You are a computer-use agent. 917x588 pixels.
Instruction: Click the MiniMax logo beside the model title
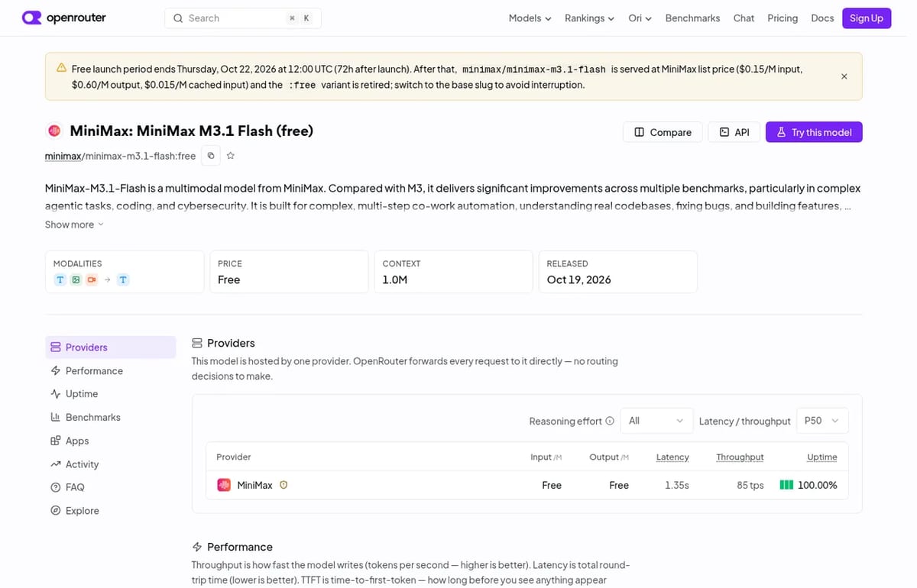pyautogui.click(x=54, y=131)
